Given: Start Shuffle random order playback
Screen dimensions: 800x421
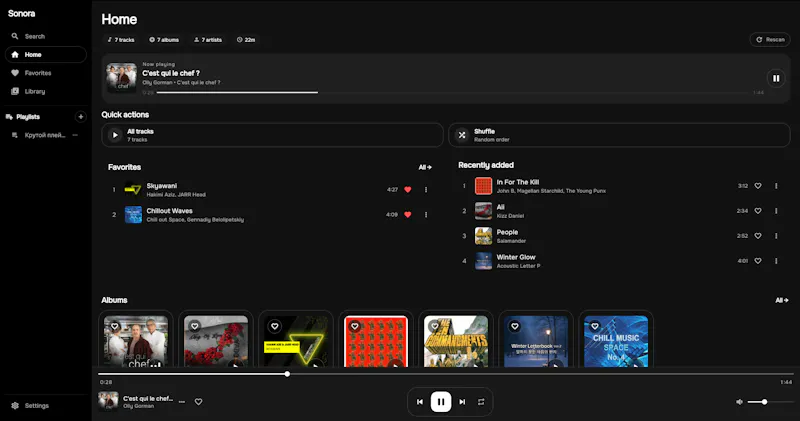Looking at the screenshot, I should 619,135.
